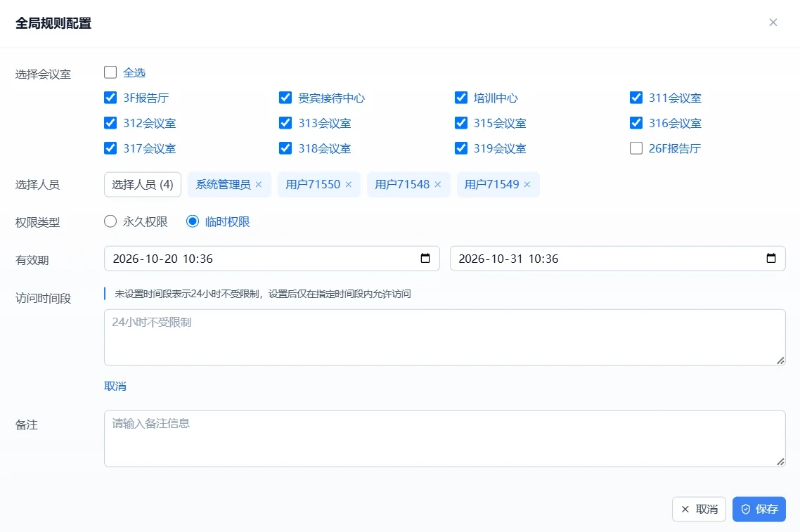Uncheck 318会议室
The width and height of the screenshot is (800, 532).
[285, 148]
